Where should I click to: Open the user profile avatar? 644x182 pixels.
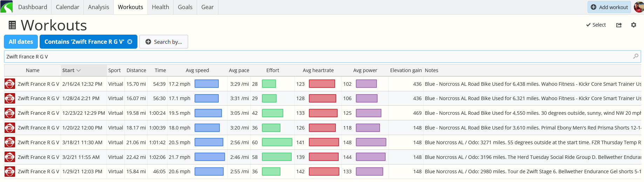coord(639,7)
